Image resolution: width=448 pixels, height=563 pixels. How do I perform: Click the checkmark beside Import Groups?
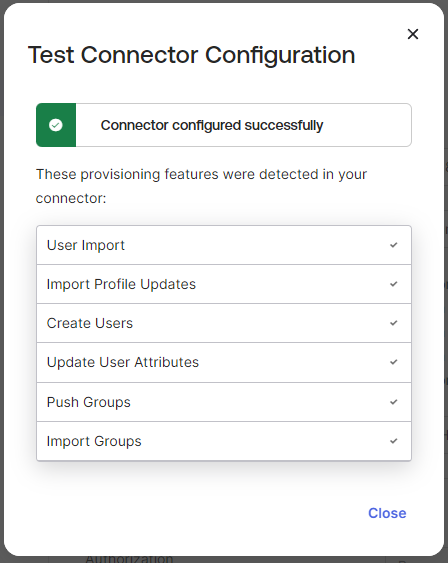click(394, 441)
